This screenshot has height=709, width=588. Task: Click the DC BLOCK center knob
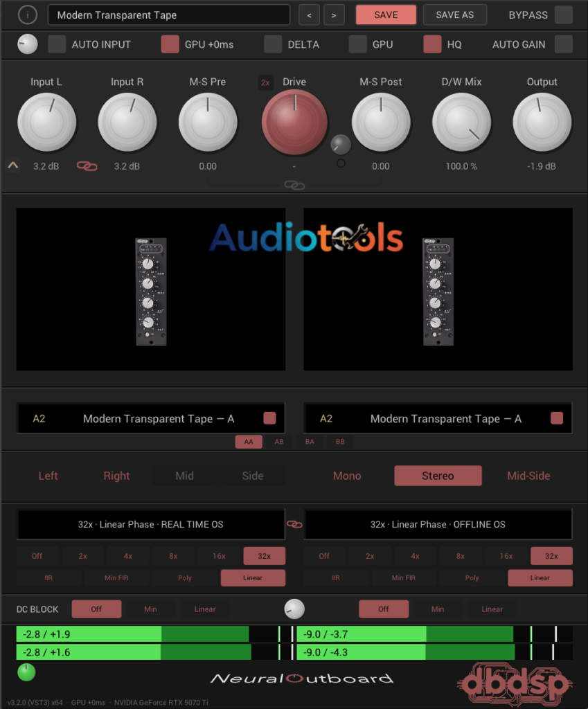(x=294, y=609)
